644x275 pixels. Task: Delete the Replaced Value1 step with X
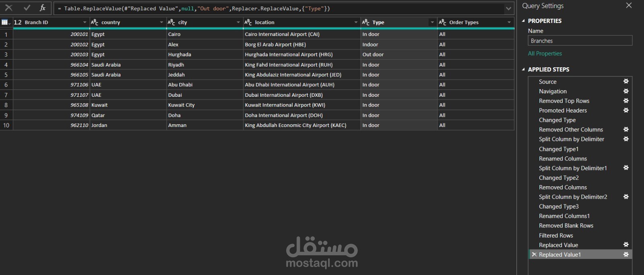click(534, 254)
